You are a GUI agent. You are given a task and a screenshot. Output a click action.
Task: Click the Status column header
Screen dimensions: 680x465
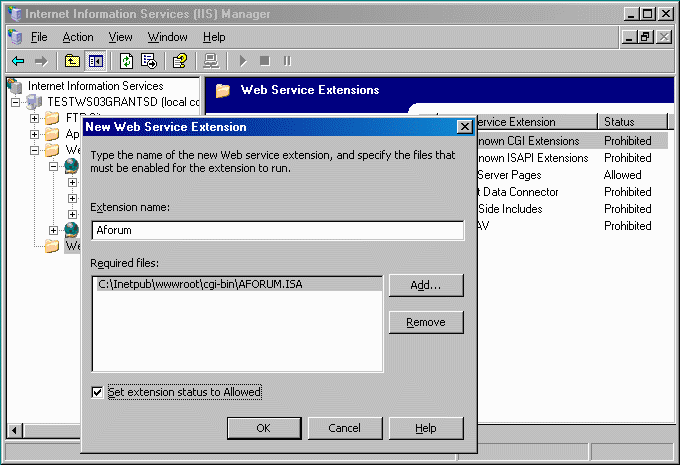632,122
